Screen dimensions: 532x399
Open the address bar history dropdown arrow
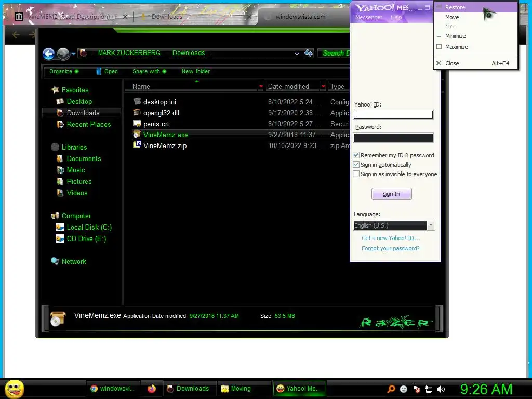[x=297, y=54]
